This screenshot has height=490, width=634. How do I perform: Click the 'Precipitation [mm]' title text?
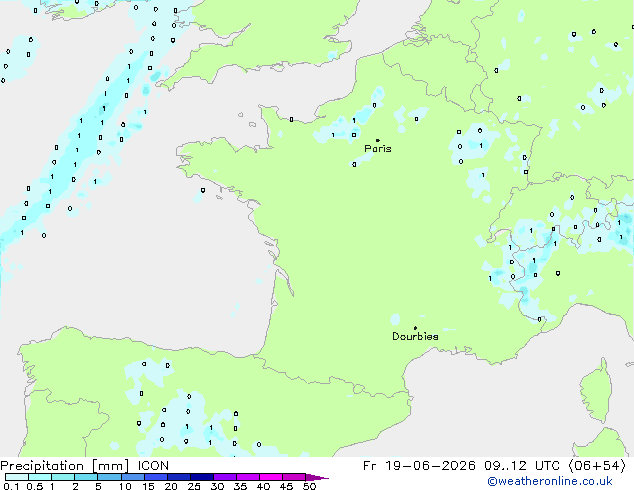(65, 466)
